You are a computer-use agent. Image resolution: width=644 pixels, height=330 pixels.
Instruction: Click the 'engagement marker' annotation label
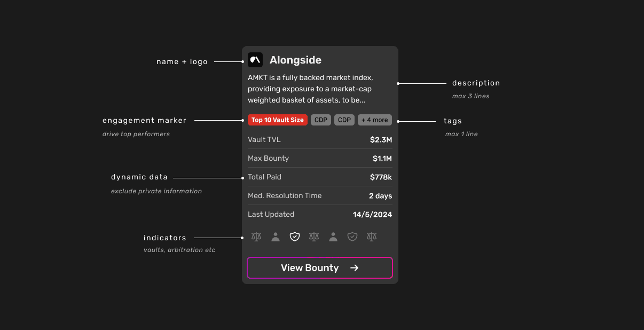[x=145, y=121]
